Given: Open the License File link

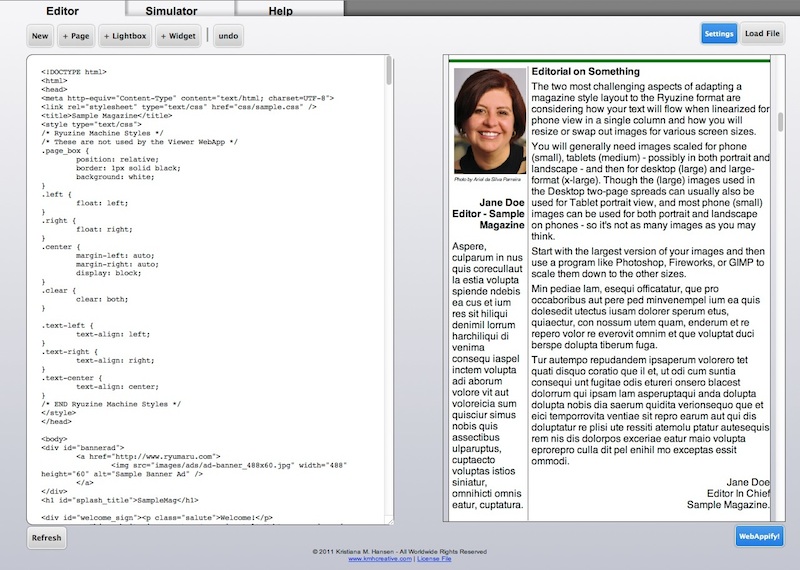Looking at the screenshot, I should (x=433, y=559).
